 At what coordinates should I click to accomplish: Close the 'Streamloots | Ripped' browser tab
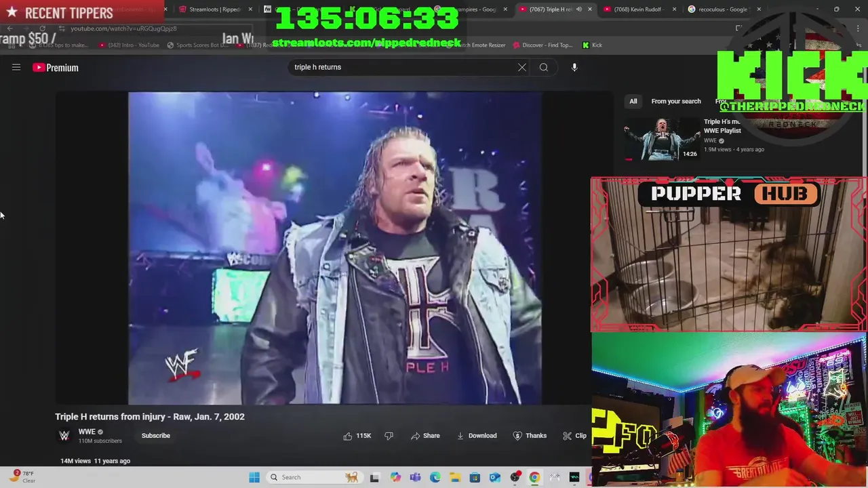click(251, 9)
